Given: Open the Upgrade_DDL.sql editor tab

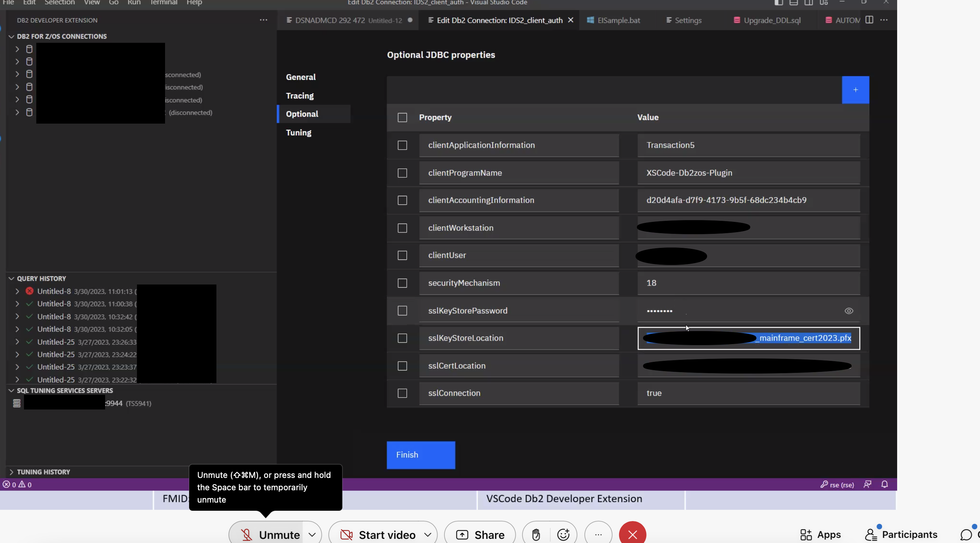Looking at the screenshot, I should tap(771, 20).
